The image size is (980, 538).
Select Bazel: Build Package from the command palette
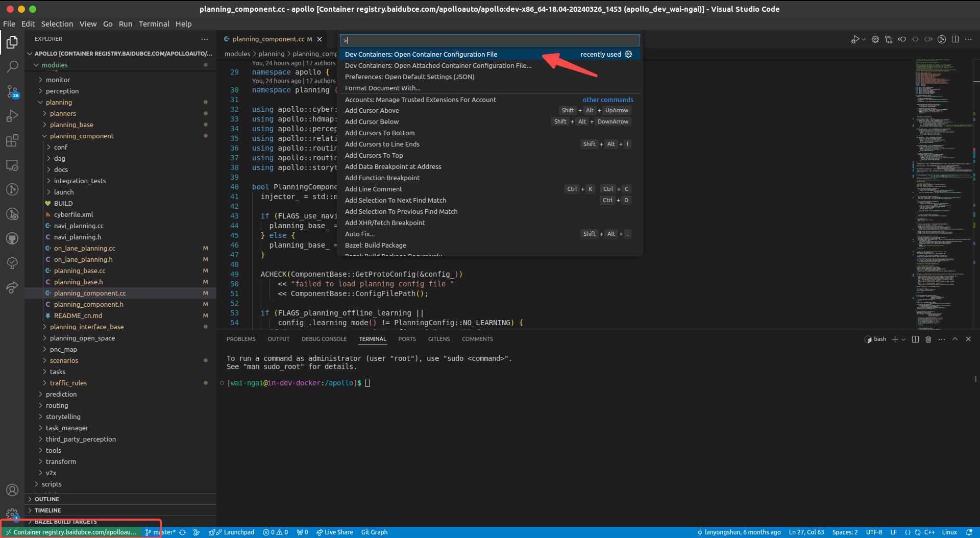[375, 245]
